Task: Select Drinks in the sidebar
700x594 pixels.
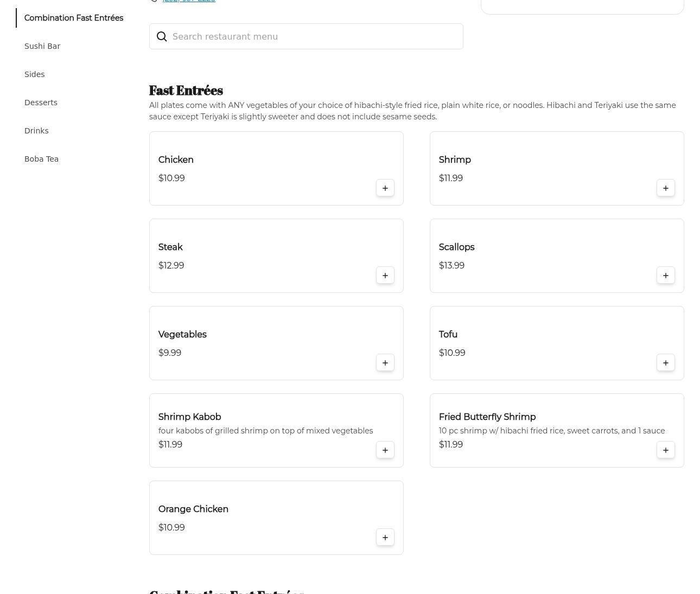Action: click(36, 131)
